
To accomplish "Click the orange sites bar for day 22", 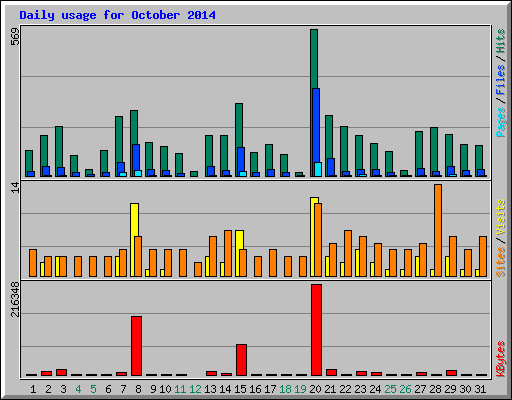I will [348, 253].
